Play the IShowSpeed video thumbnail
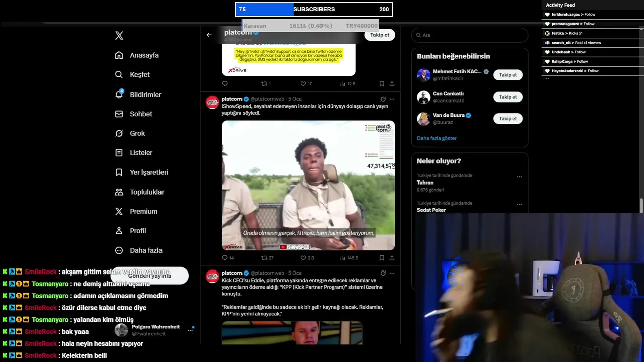Screen dimensions: 644x362 [x=308, y=186]
